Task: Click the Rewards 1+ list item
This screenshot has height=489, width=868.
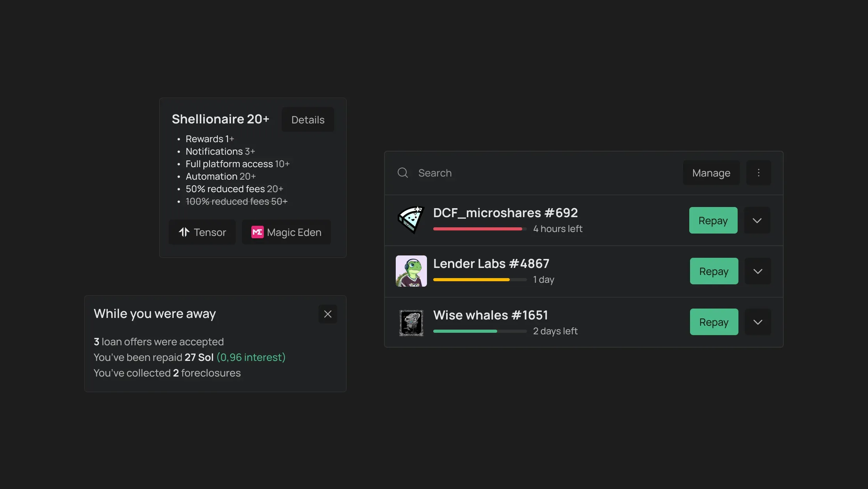Action: [210, 139]
